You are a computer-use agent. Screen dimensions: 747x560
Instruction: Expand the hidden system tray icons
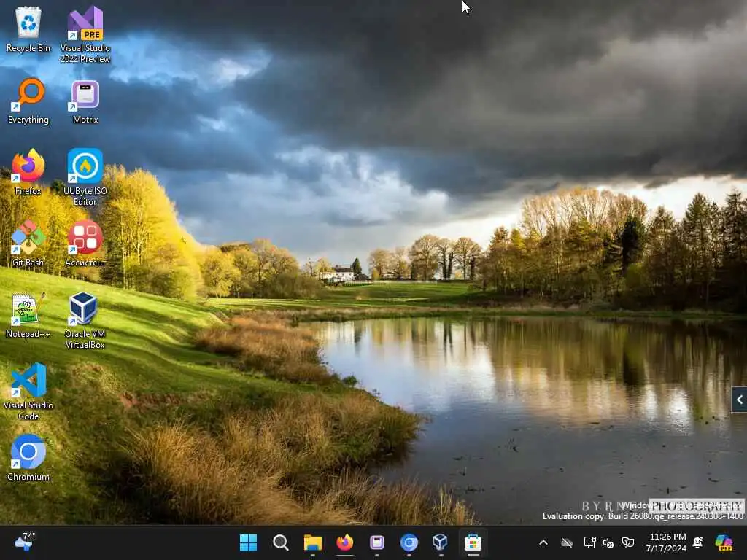[x=543, y=542]
